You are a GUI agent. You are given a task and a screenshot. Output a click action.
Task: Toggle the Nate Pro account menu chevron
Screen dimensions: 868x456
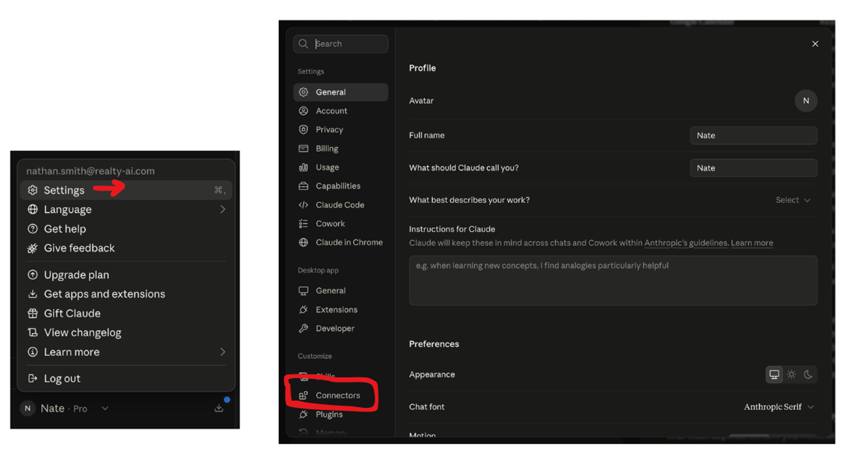pos(105,408)
